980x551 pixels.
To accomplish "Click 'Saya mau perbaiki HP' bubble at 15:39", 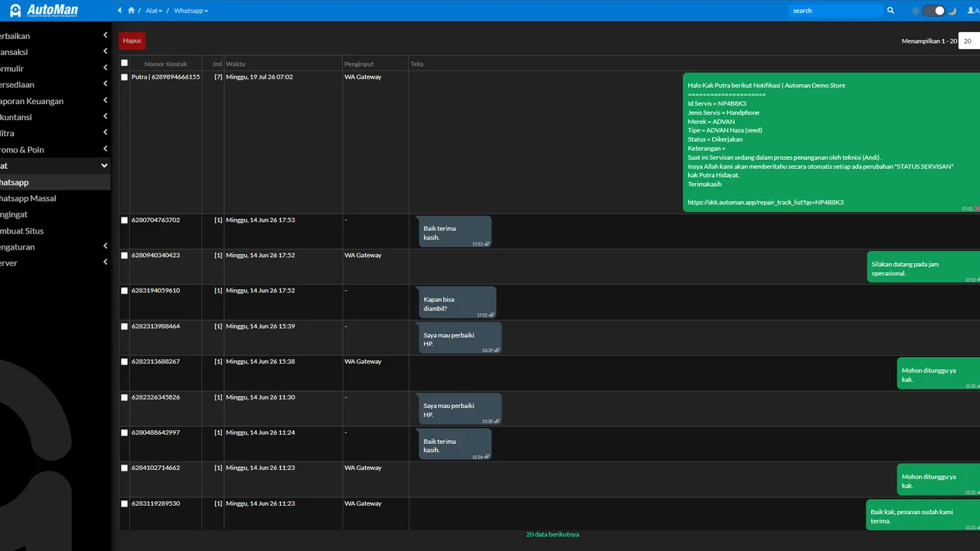I will tap(460, 338).
